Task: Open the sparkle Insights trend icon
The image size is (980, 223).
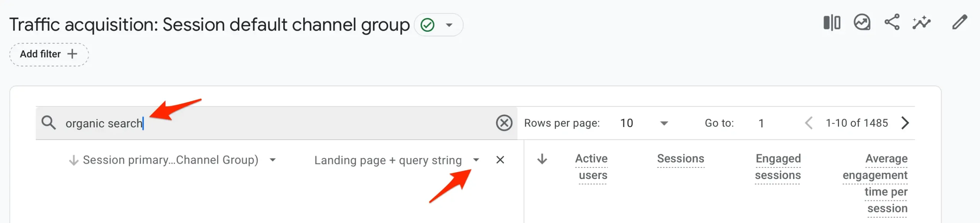Action: point(921,23)
